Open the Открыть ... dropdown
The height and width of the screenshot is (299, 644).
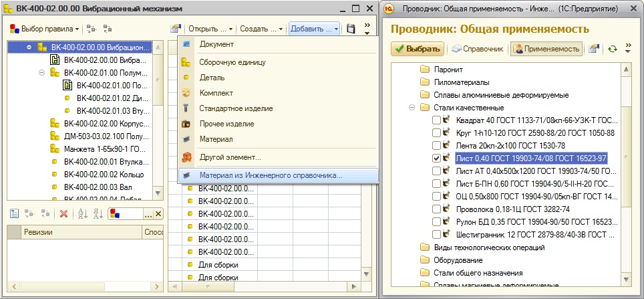point(210,29)
